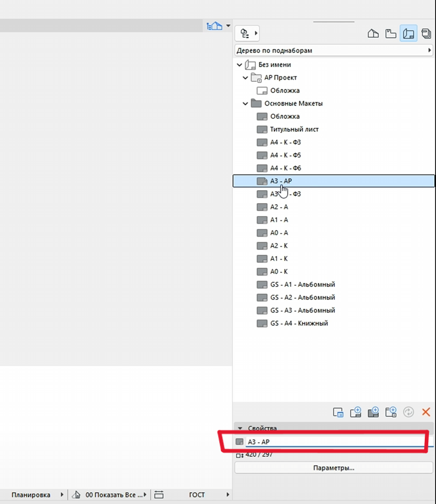Click the Update refresh icon
The image size is (436, 504).
tap(408, 412)
